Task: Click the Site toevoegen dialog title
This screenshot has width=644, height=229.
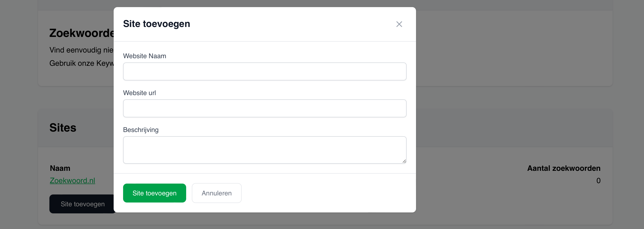Action: tap(156, 24)
